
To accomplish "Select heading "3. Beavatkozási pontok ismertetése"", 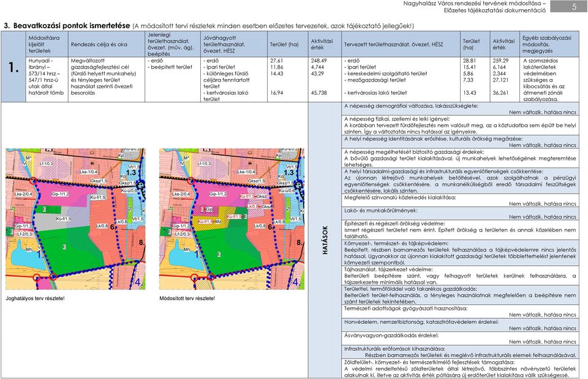I will coord(67,26).
